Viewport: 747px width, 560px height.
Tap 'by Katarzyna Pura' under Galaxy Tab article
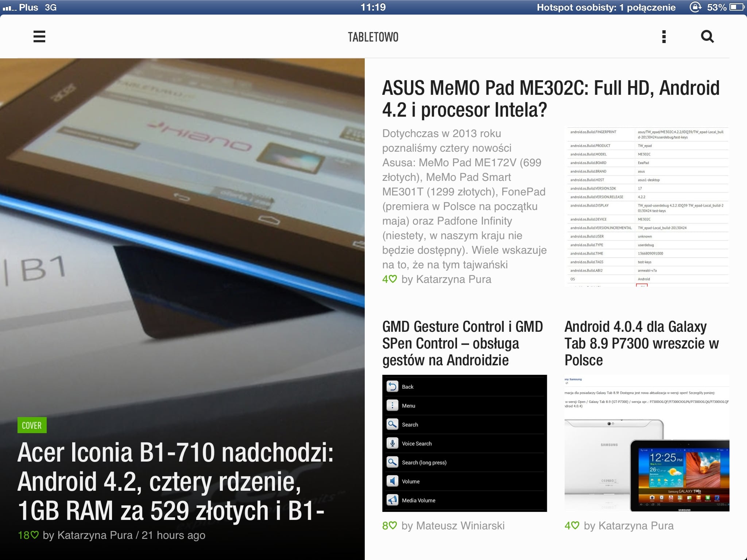point(629,526)
